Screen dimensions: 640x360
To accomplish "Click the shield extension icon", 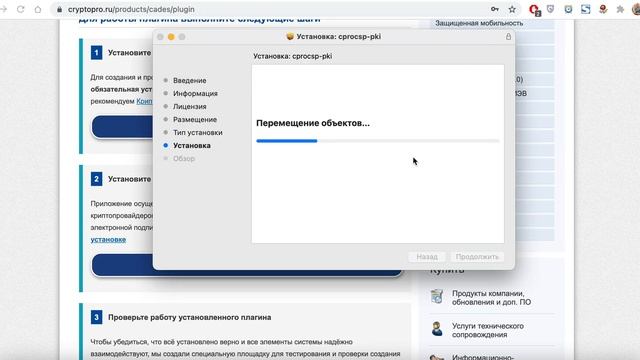I will (551, 9).
